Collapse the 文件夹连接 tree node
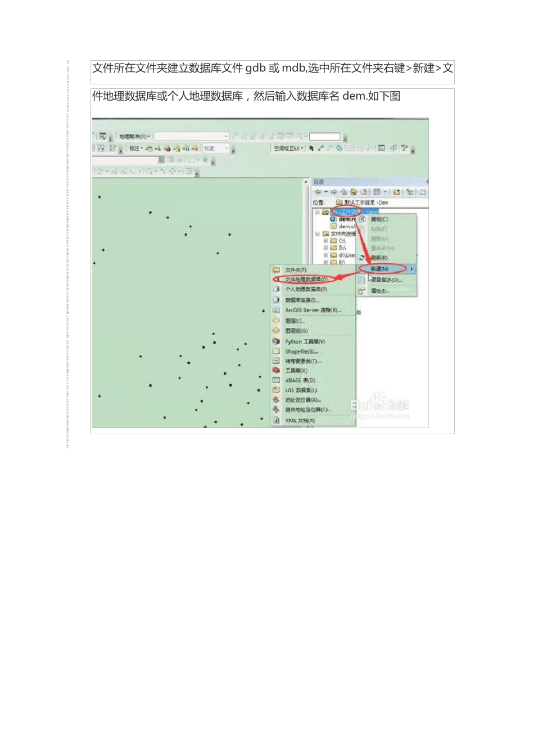The height and width of the screenshot is (756, 534). (x=318, y=233)
